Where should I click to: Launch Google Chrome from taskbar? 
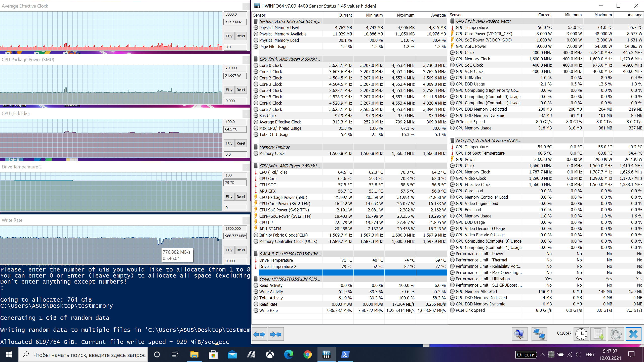click(x=307, y=355)
